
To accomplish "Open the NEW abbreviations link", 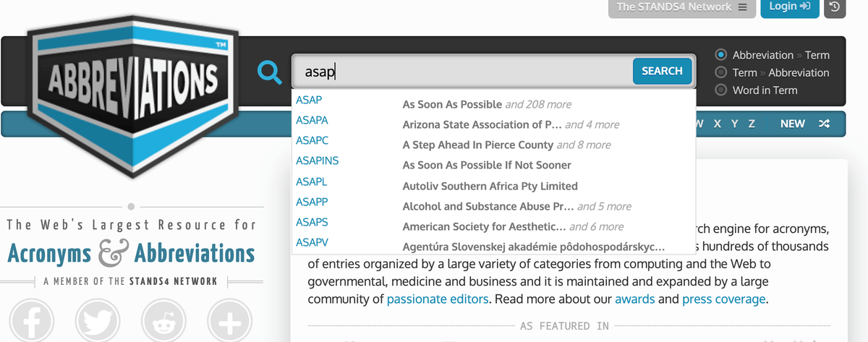I will click(793, 124).
